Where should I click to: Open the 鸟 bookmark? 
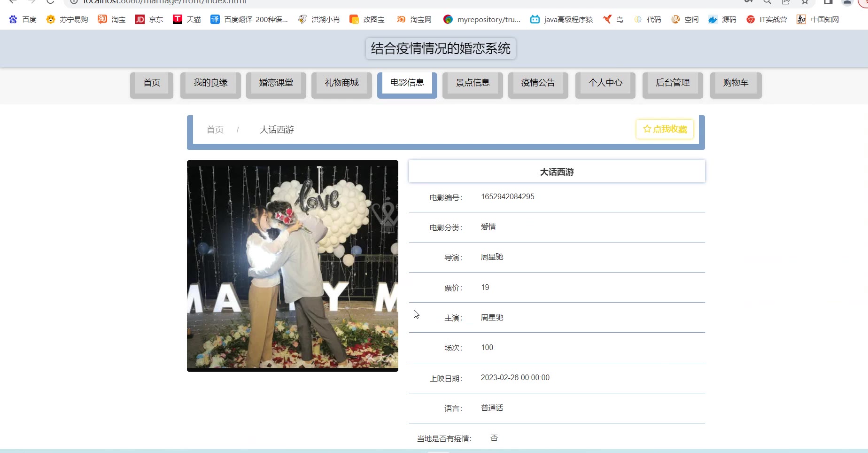[613, 19]
